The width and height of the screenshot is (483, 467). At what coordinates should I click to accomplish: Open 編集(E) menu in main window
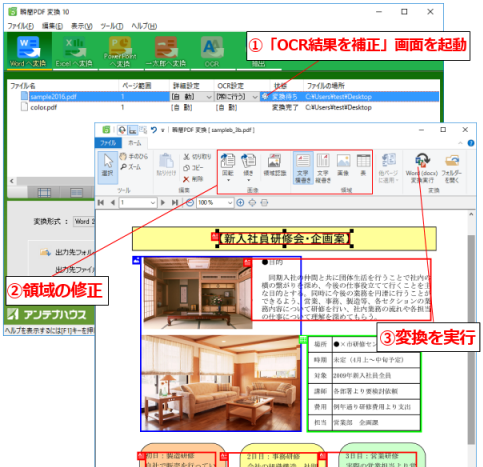(52, 26)
